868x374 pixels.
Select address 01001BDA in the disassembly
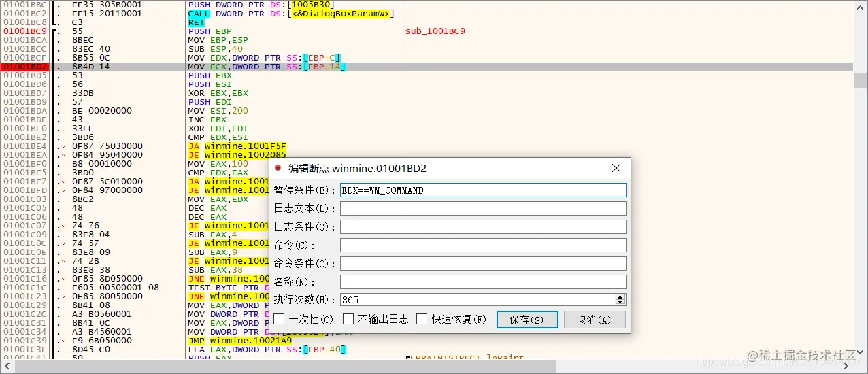[24, 111]
